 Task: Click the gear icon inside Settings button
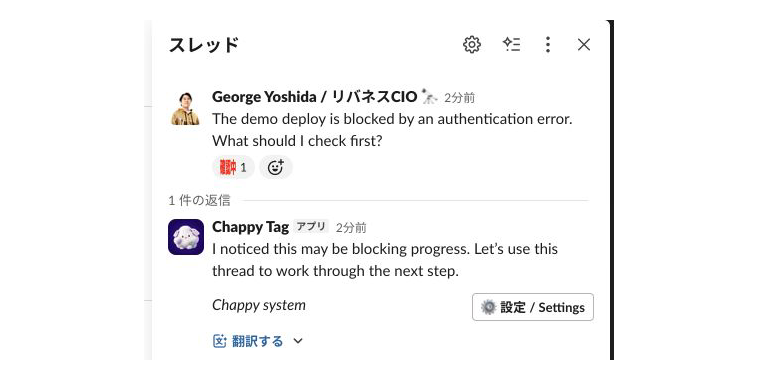[488, 307]
